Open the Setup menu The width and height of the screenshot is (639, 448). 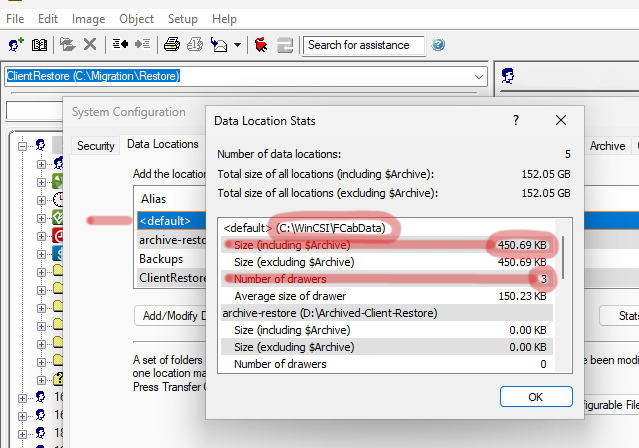pyautogui.click(x=183, y=19)
